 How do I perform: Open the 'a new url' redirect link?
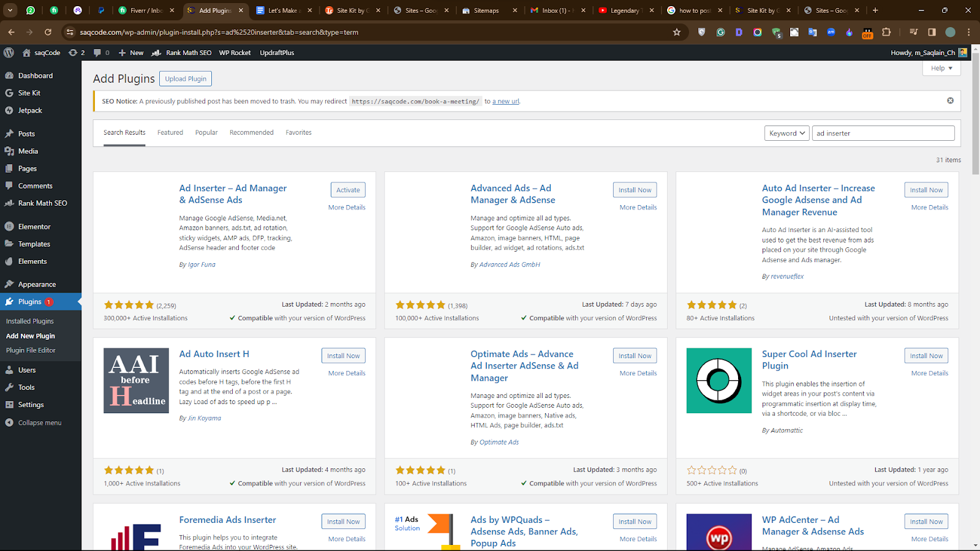pos(506,102)
